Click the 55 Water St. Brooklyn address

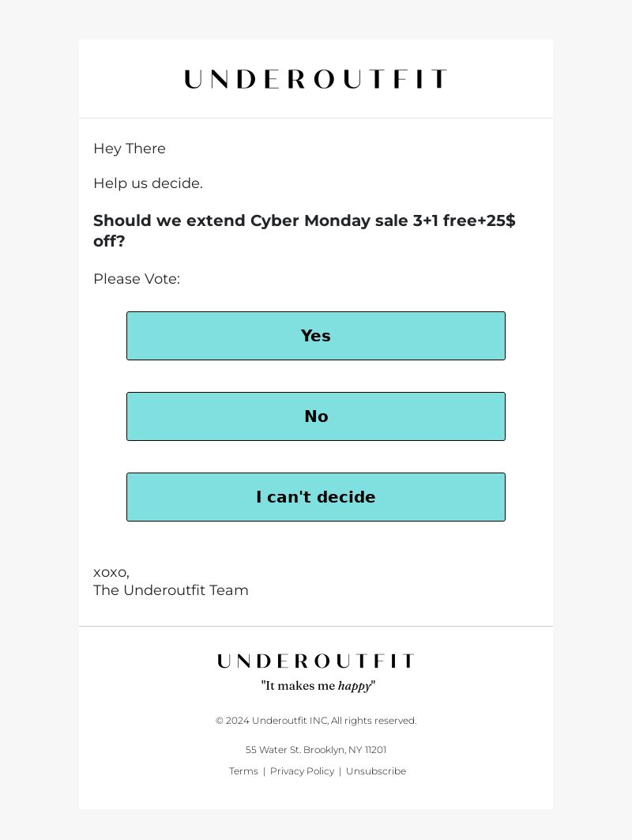coord(316,749)
